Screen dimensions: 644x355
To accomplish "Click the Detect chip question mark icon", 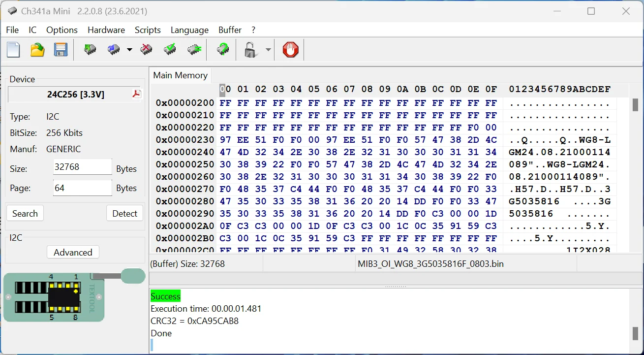I will point(223,50).
